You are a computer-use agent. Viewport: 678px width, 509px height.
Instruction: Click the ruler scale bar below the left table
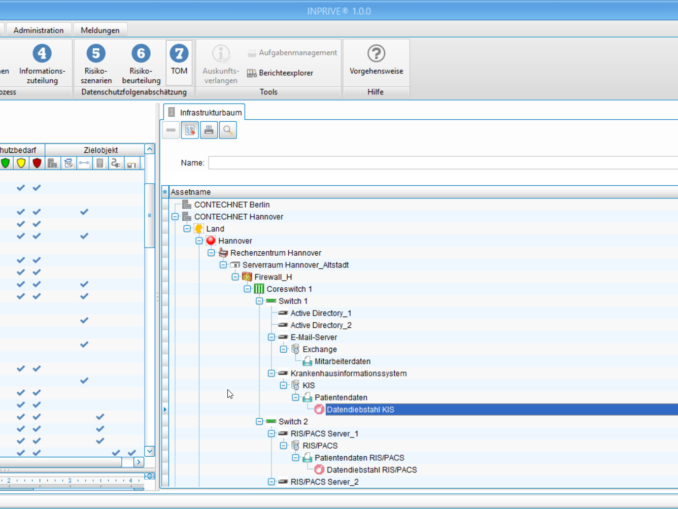pyautogui.click(x=72, y=481)
